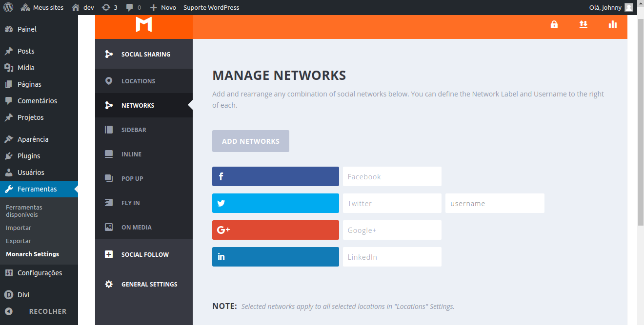Screen dimensions: 644x325
Task: Open import/export arrows icon in header
Action: tap(584, 24)
